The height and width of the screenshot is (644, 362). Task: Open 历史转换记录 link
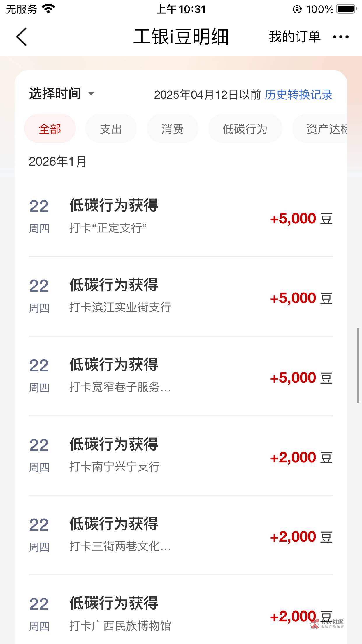pyautogui.click(x=298, y=95)
